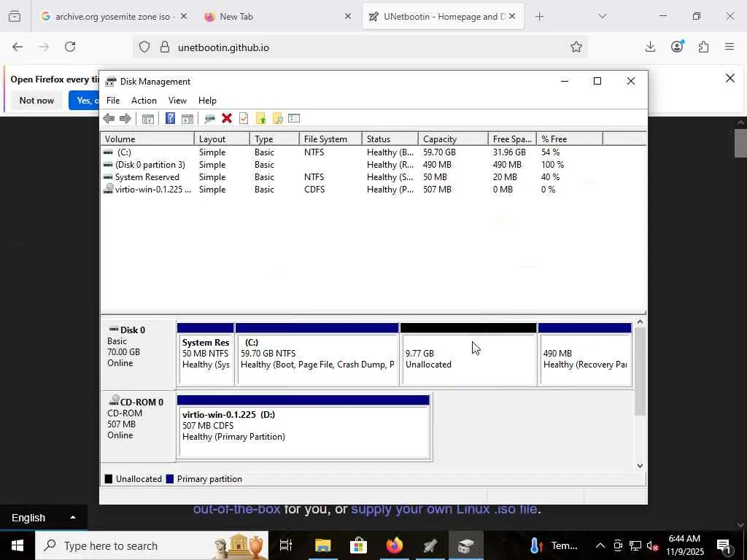
Task: Click the unetbootin.github.io address bar
Action: coord(360,47)
